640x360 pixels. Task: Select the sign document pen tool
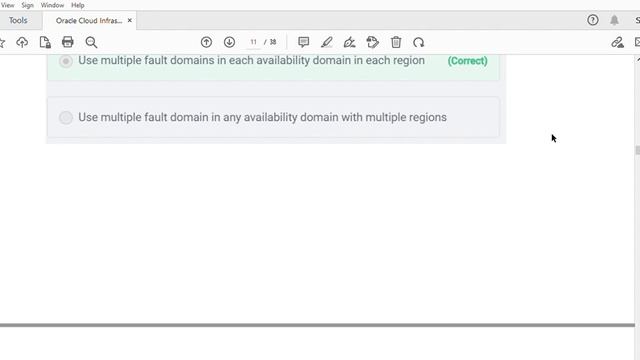coord(349,42)
